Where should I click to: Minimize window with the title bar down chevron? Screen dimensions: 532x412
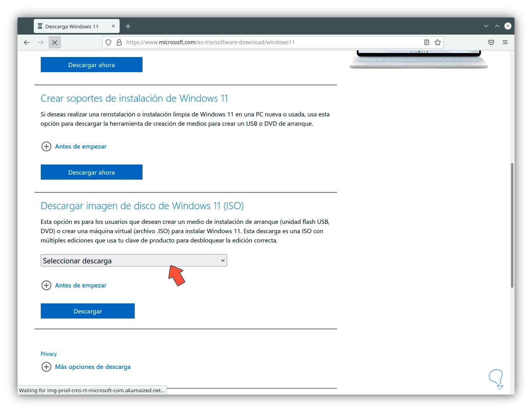[x=486, y=26]
